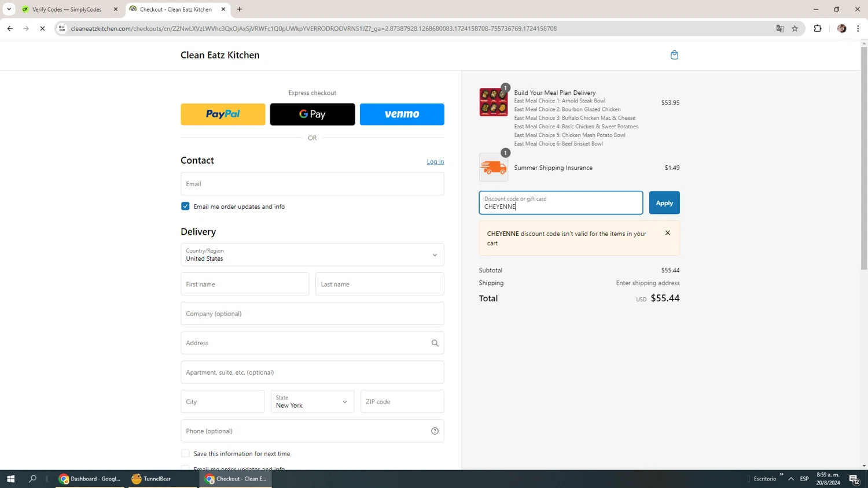Pay with the PayPal express button
Image resolution: width=868 pixels, height=488 pixels.
223,114
